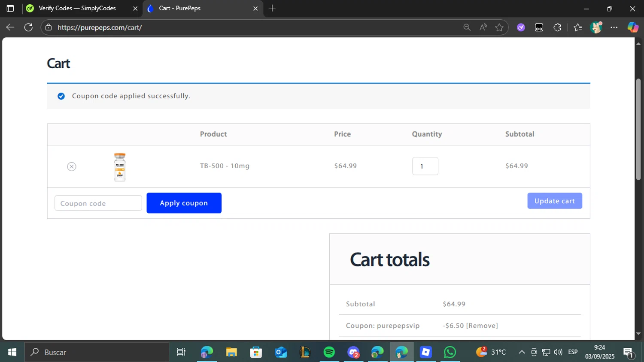Click the Coupon code applied successfully message

[131, 96]
